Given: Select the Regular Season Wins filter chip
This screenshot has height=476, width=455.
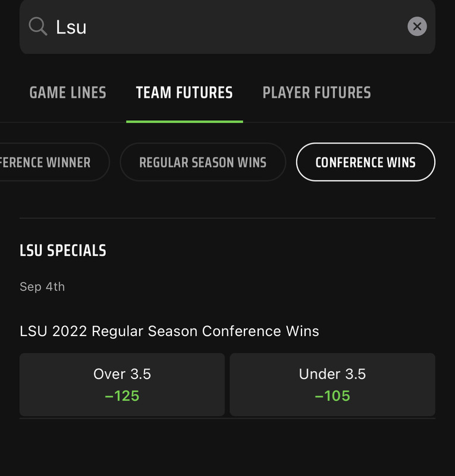Looking at the screenshot, I should pos(203,162).
